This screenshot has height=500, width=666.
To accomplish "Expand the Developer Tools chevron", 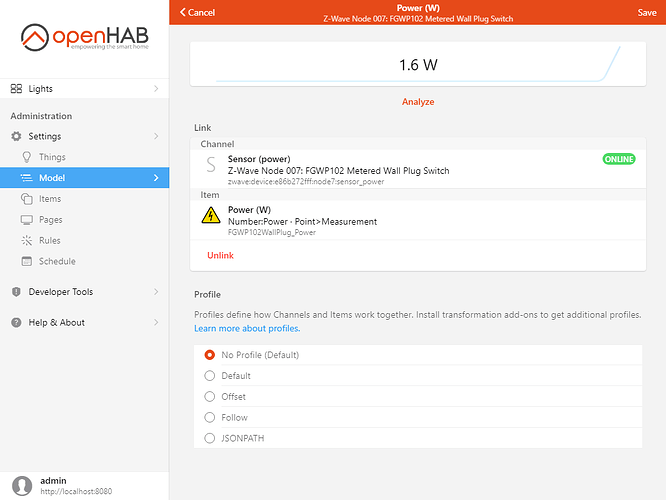I will point(156,292).
